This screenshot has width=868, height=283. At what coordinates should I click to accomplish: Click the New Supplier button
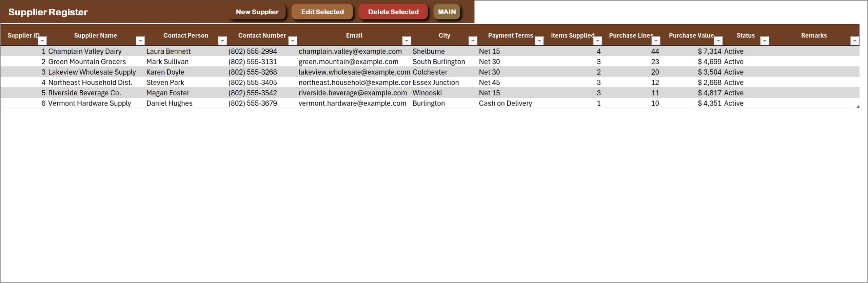tap(257, 12)
